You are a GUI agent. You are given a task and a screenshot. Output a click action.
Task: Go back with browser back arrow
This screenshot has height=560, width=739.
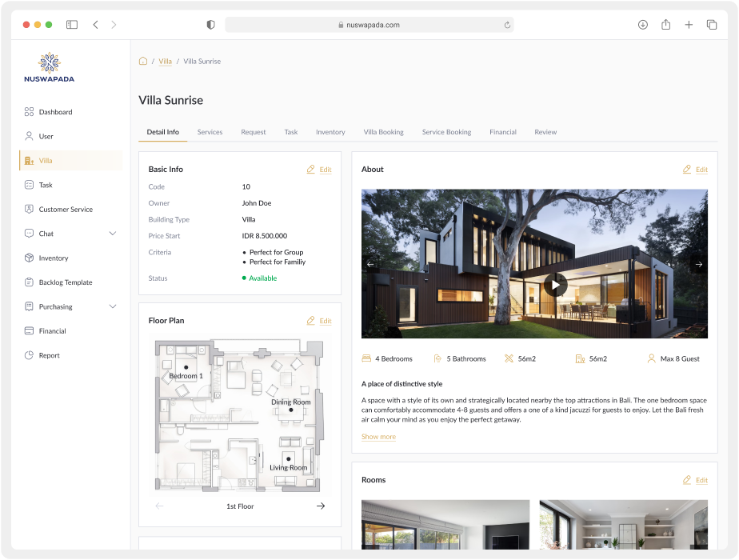click(96, 25)
